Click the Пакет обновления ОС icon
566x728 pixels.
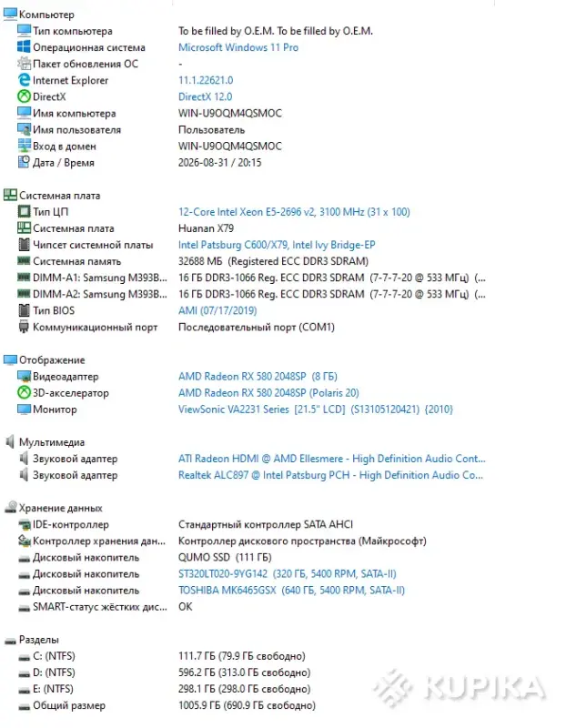[24, 63]
